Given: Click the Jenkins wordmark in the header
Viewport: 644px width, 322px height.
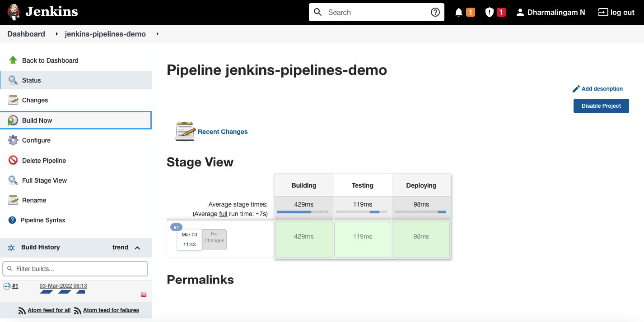Looking at the screenshot, I should pyautogui.click(x=51, y=12).
